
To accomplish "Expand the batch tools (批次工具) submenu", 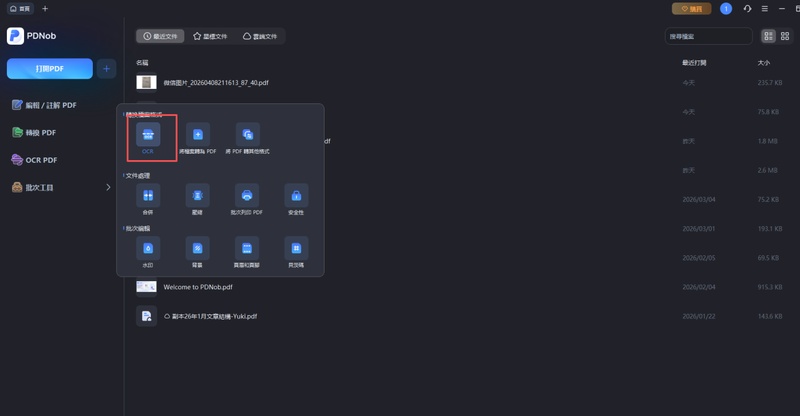I will point(108,187).
